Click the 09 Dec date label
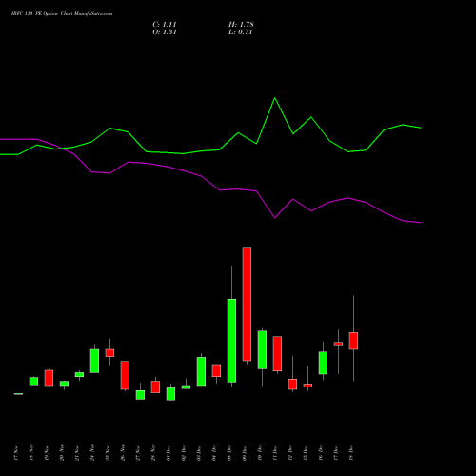The width and height of the screenshot is (476, 476). (245, 453)
